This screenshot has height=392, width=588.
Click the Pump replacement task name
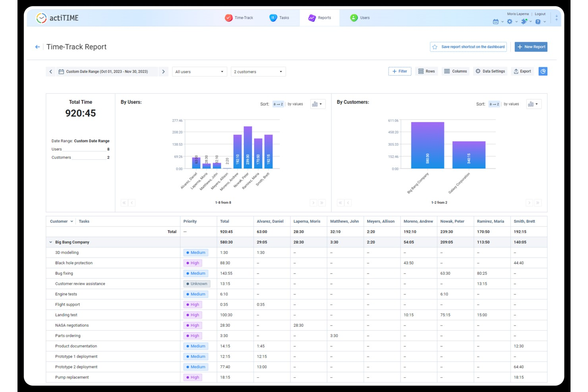point(72,377)
